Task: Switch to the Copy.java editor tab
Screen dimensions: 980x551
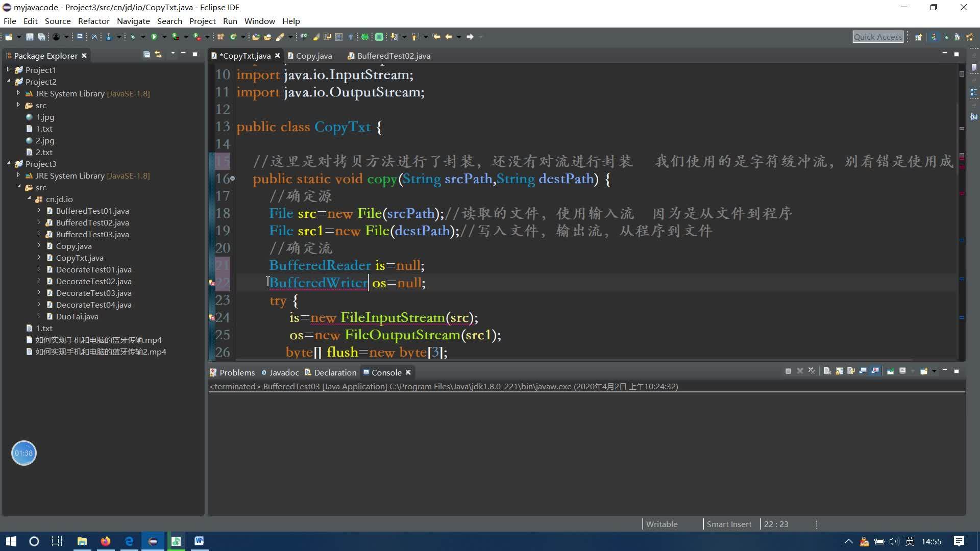Action: (x=310, y=56)
